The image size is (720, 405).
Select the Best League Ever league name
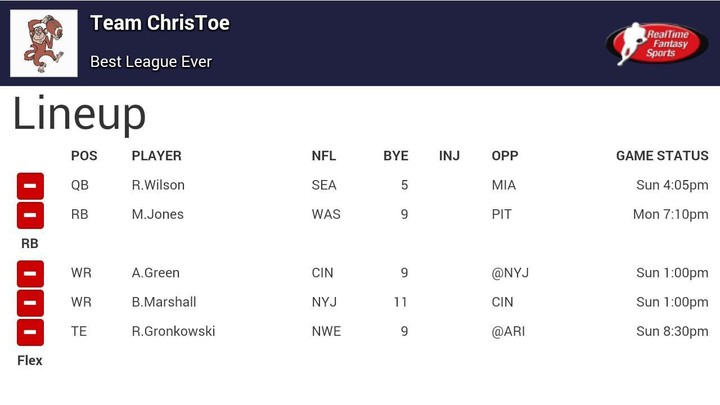coord(151,62)
